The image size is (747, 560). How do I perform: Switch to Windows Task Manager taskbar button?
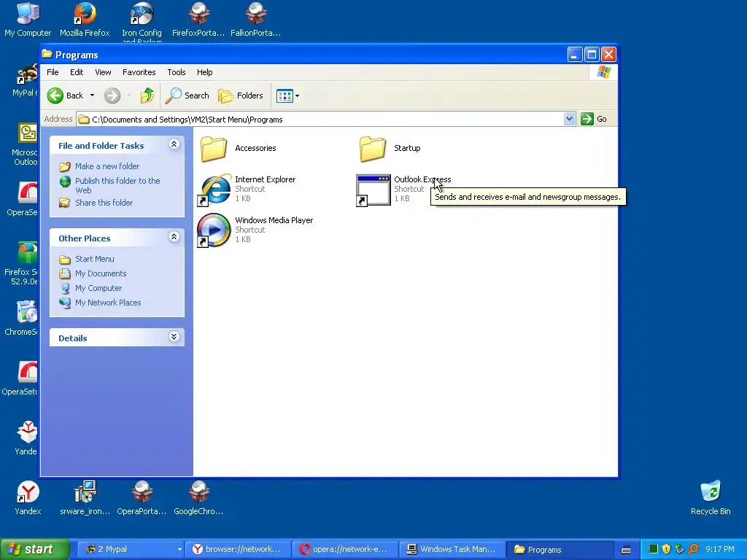point(452,550)
